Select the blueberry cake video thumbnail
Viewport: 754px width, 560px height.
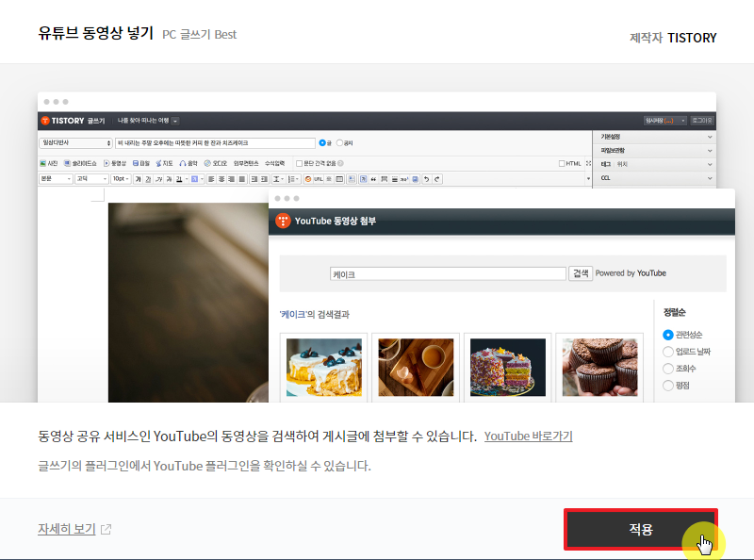324,367
